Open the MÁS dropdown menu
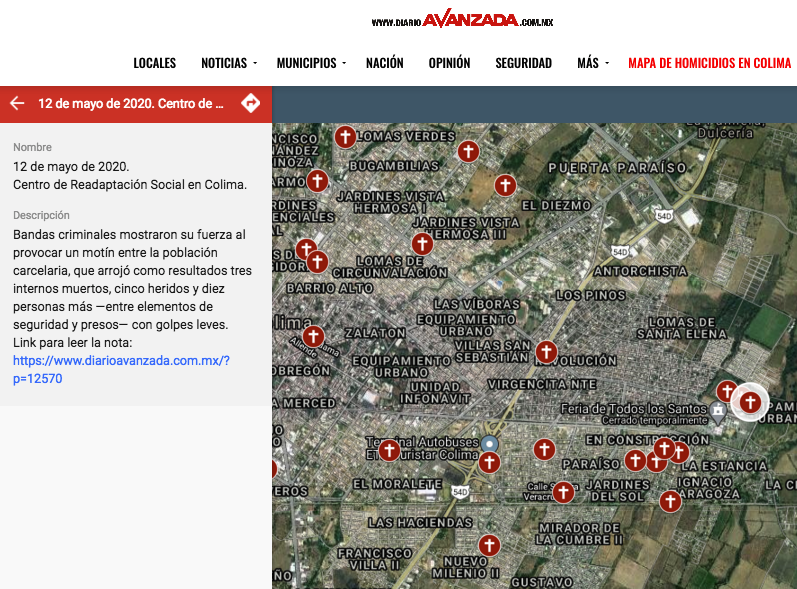The image size is (797, 589). point(592,63)
